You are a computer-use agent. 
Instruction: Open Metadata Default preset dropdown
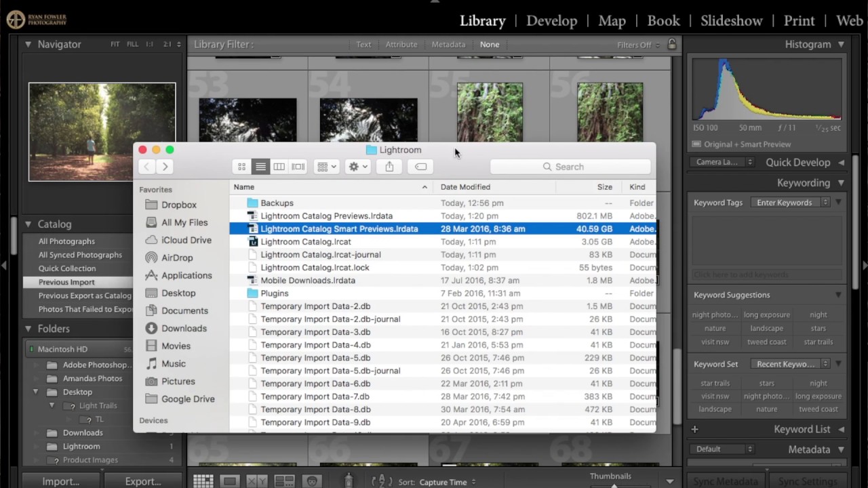(722, 449)
